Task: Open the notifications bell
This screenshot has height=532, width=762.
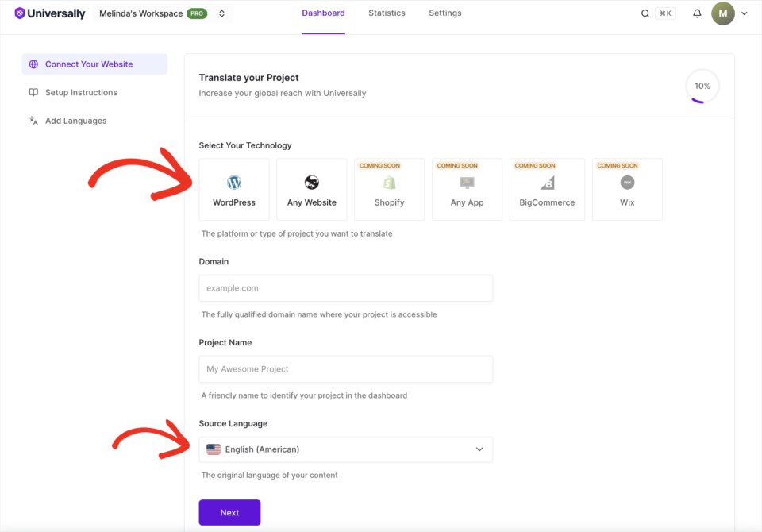Action: pos(697,13)
